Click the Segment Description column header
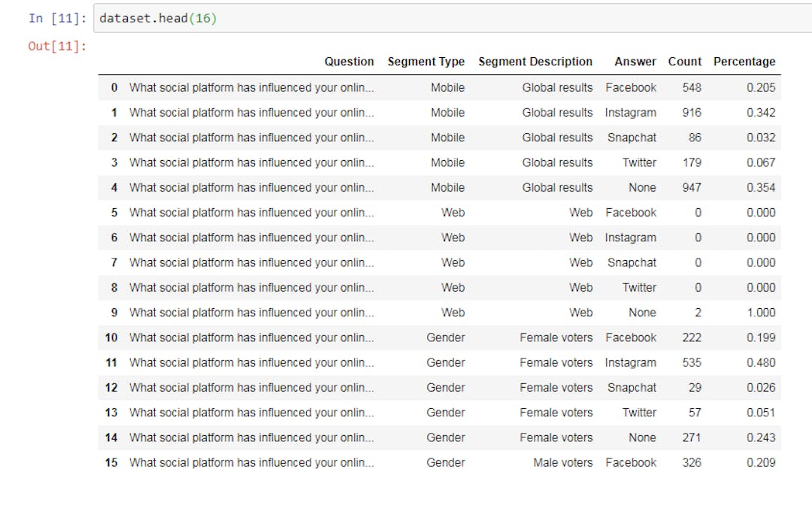 (535, 62)
